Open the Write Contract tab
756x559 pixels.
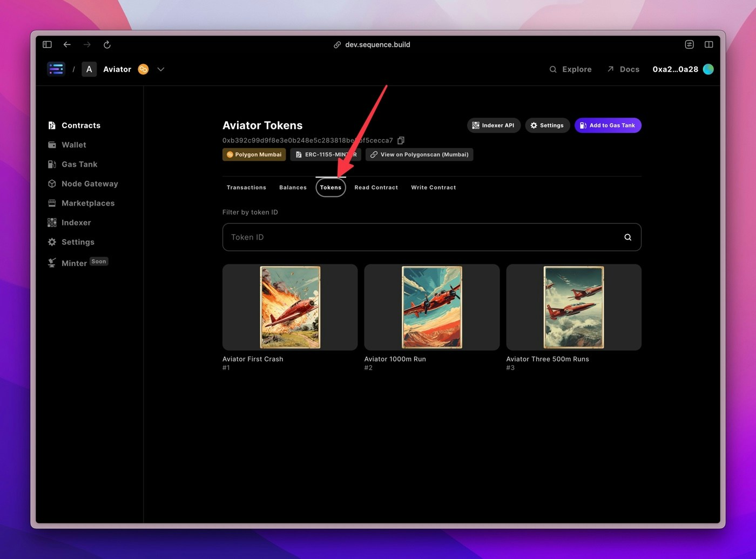click(433, 187)
